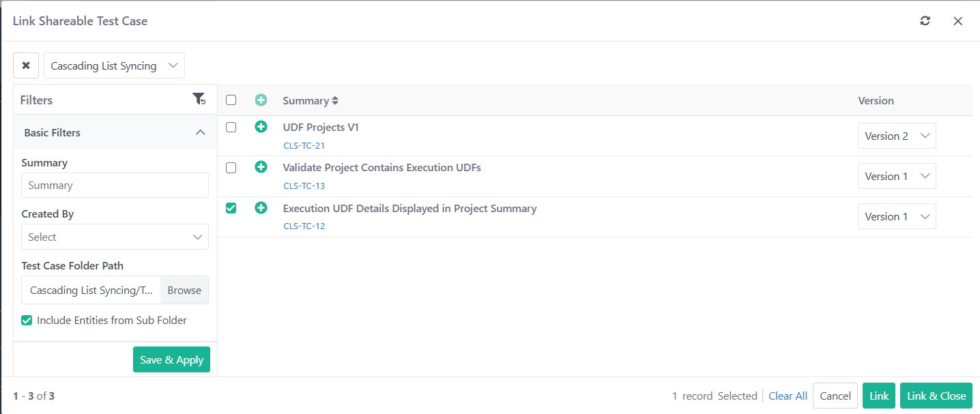Reset filters using the funnel icon
This screenshot has width=980, height=414.
click(199, 100)
